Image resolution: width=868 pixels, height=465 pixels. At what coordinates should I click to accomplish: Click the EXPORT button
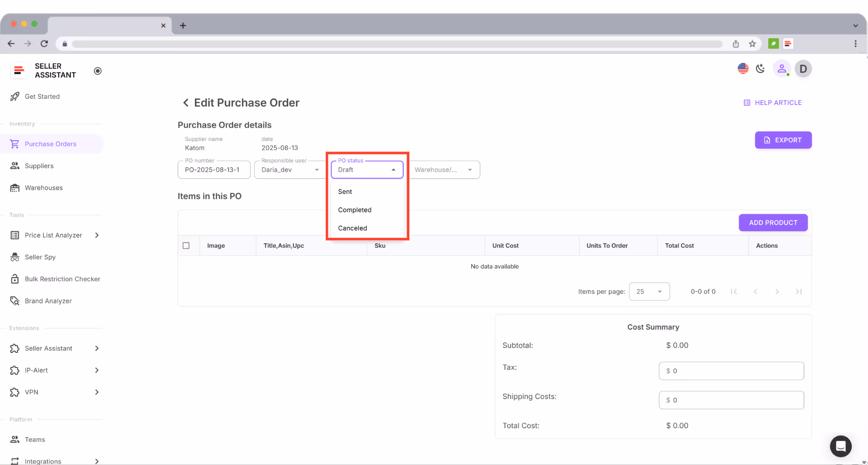click(783, 140)
